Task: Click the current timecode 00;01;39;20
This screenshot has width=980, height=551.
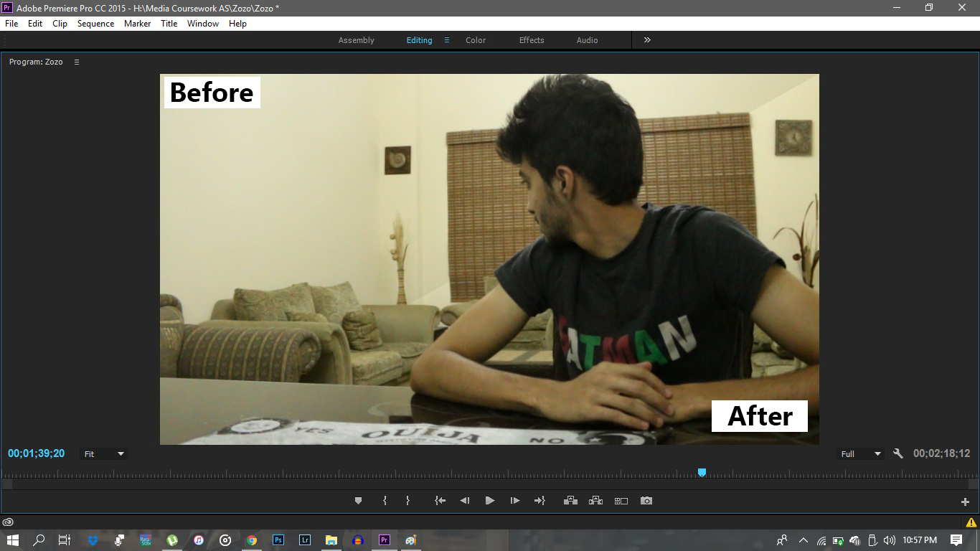Action: pyautogui.click(x=37, y=453)
